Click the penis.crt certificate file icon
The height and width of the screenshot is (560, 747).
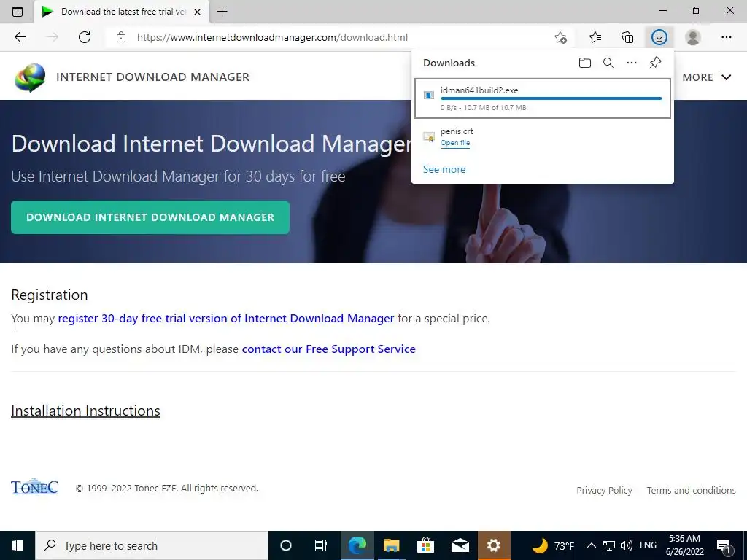pyautogui.click(x=429, y=137)
